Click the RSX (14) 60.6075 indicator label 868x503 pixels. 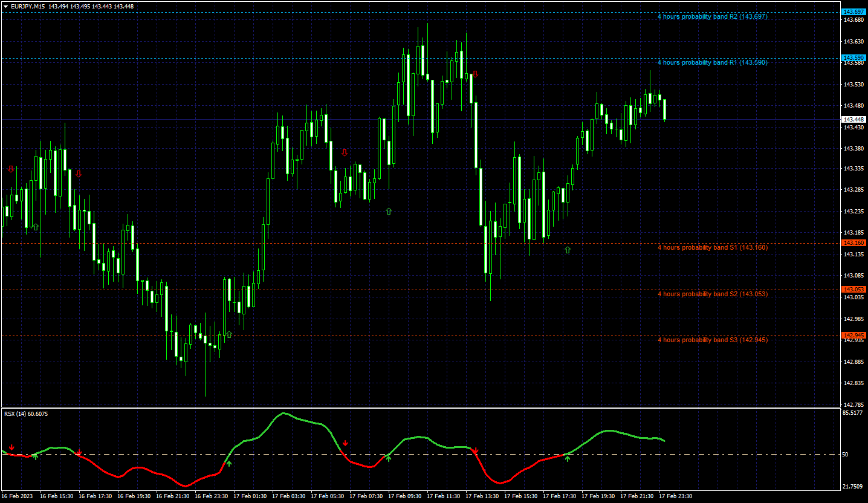click(x=26, y=414)
